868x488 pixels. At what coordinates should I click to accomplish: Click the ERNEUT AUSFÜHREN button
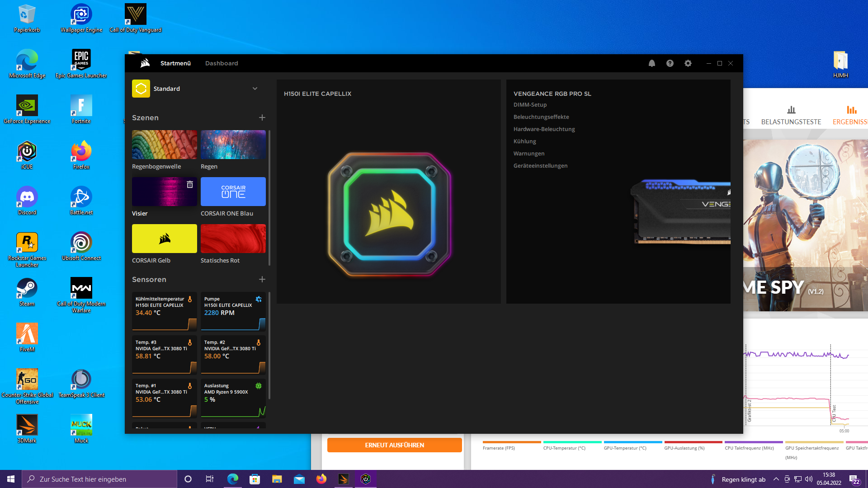[394, 445]
